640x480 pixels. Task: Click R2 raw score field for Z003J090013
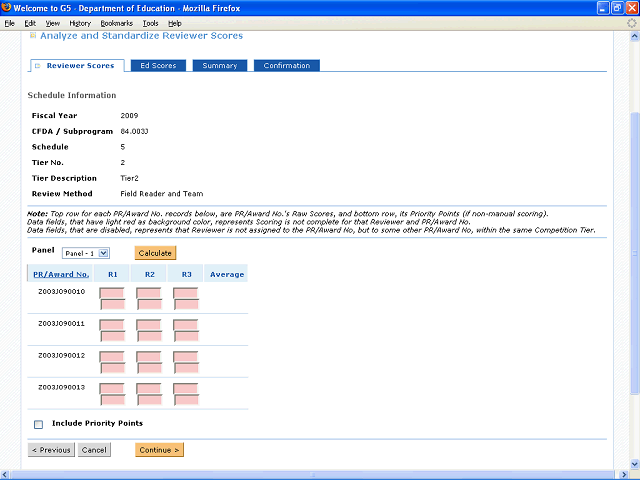point(149,388)
